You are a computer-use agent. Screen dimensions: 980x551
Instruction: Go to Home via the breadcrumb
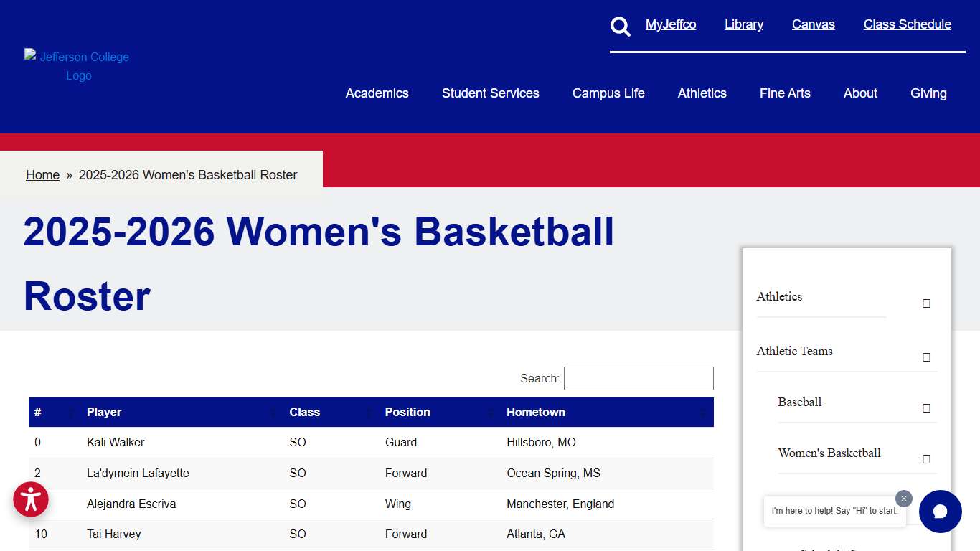click(42, 174)
